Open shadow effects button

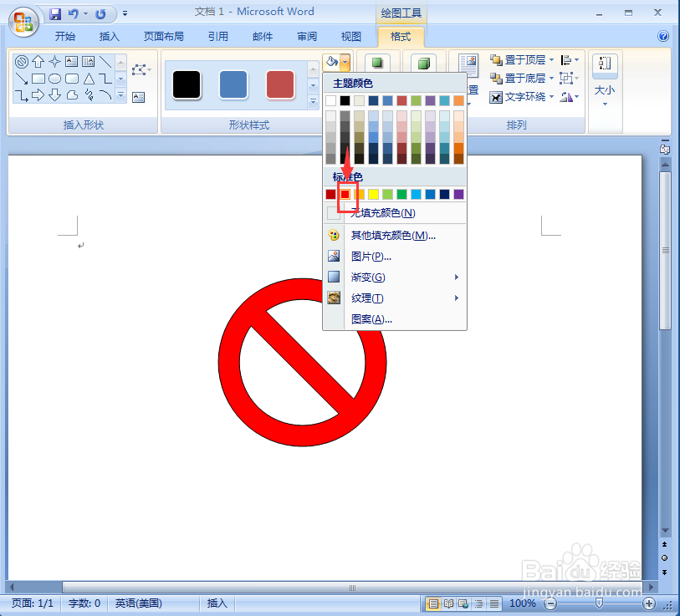377,63
